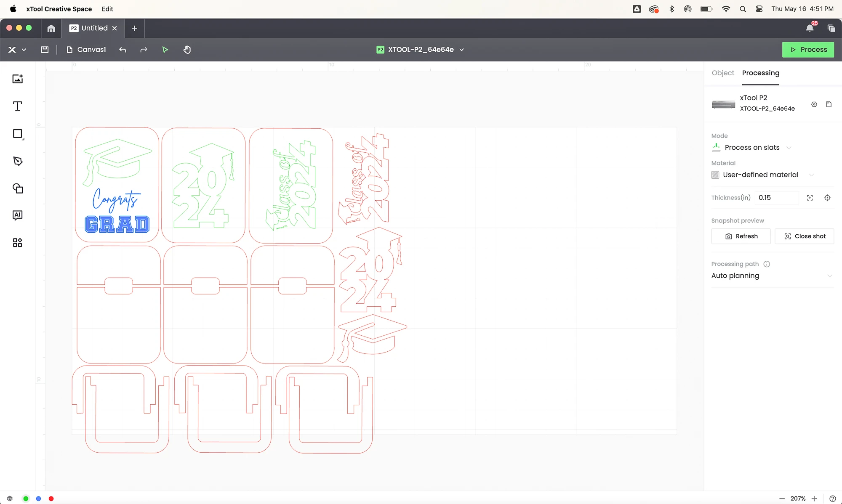Viewport: 842px width, 504px height.
Task: Redo the last action
Action: pos(144,50)
